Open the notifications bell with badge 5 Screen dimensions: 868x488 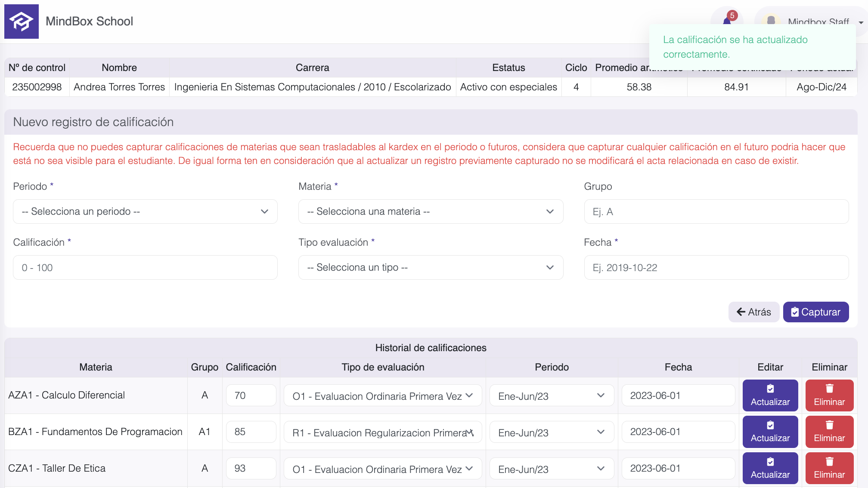pyautogui.click(x=728, y=20)
